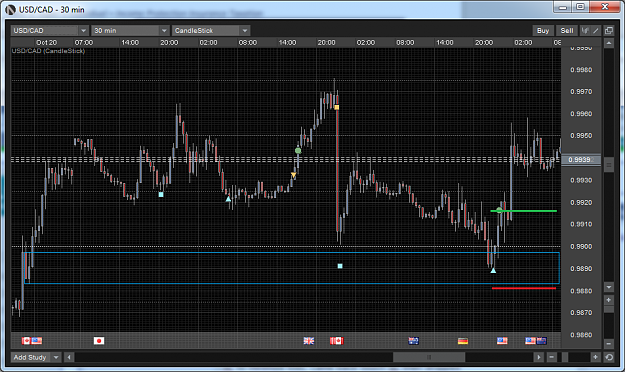Click the red stop-loss line

524,288
